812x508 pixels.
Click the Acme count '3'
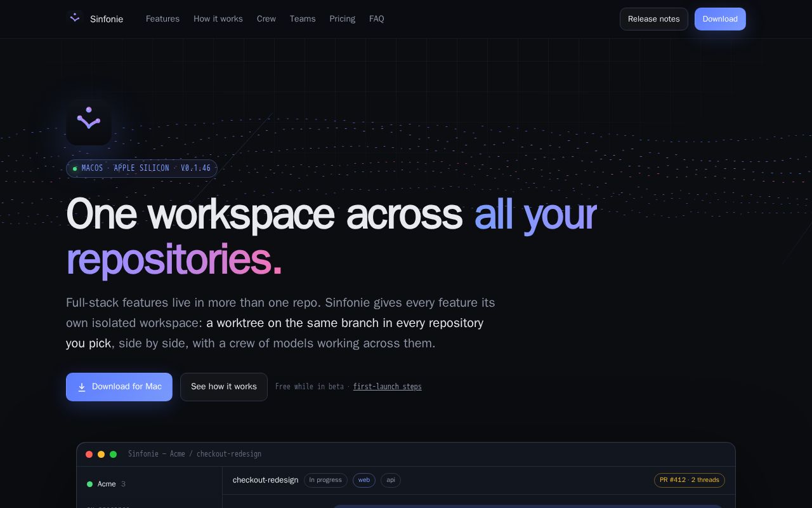pyautogui.click(x=123, y=484)
